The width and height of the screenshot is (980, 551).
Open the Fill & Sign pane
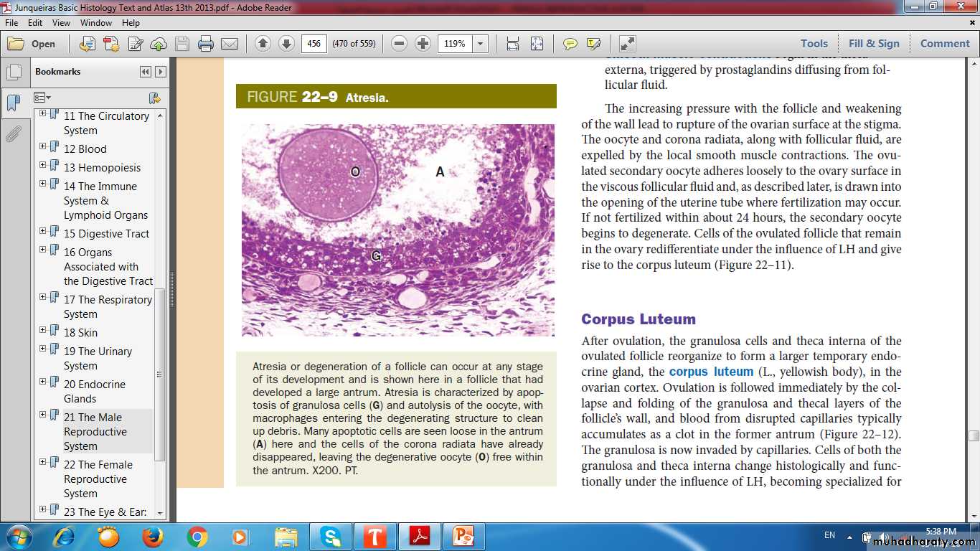[874, 44]
